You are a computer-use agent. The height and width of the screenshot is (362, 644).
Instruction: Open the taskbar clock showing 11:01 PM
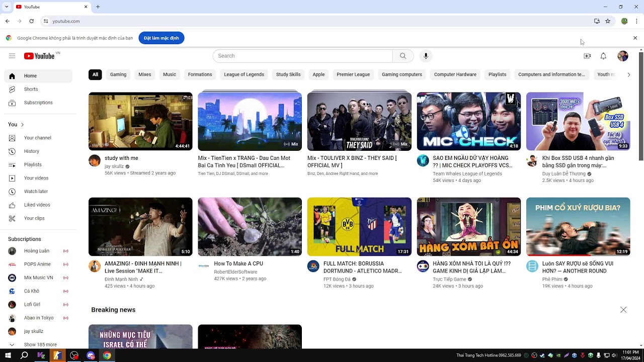click(x=630, y=355)
